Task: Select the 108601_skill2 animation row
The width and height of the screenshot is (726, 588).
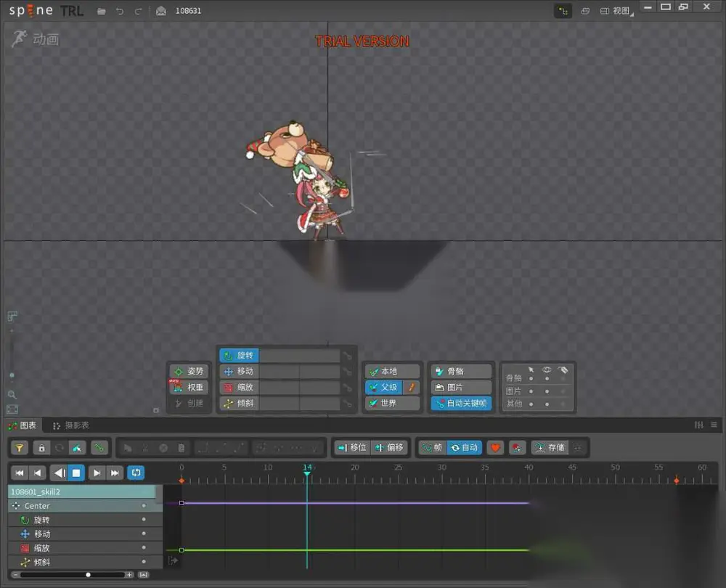Action: 81,491
